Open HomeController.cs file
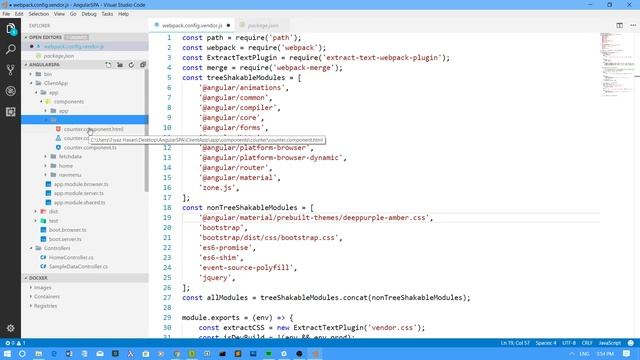 point(71,257)
